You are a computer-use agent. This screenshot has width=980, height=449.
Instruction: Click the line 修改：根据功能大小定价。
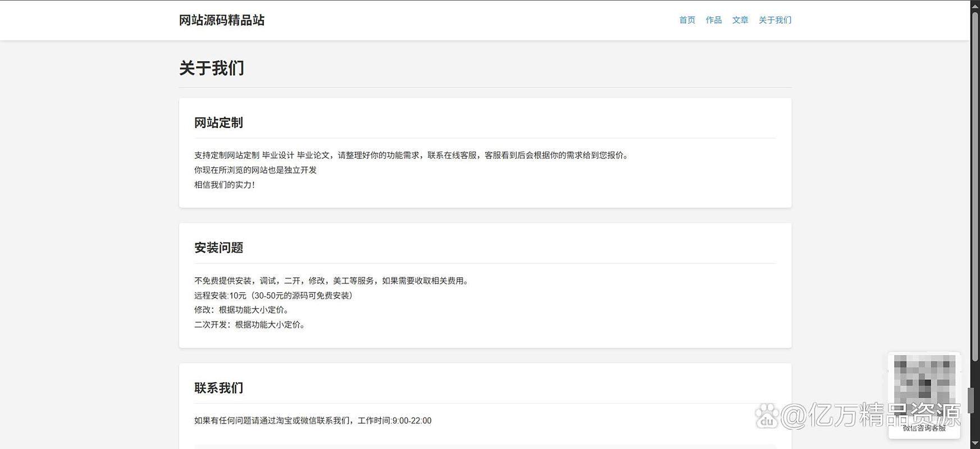pos(243,310)
